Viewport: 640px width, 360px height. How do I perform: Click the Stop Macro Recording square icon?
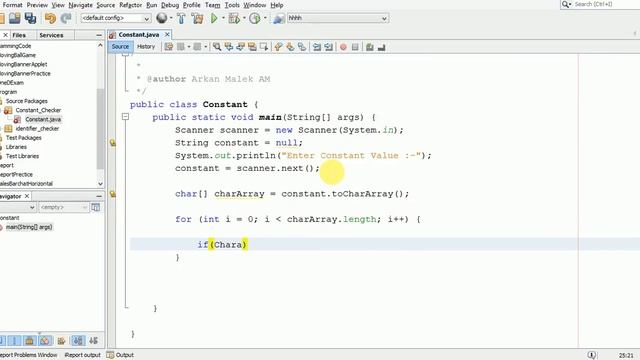coord(355,47)
